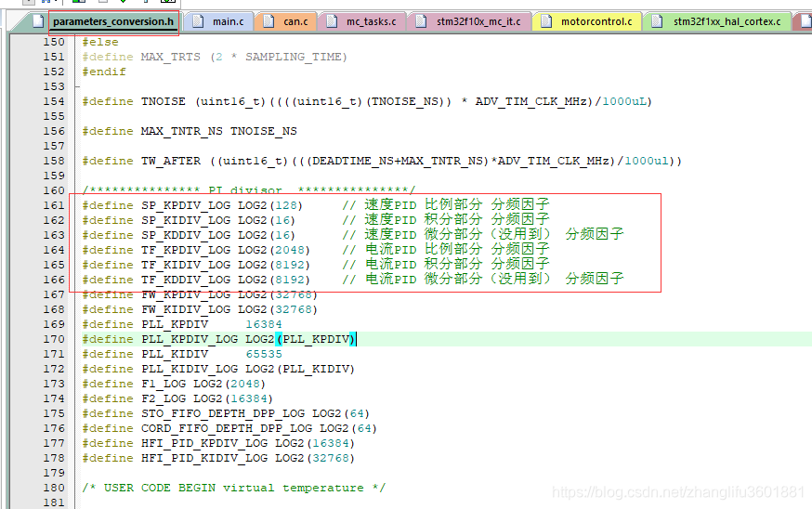This screenshot has height=509, width=812.
Task: Click the Chinese comment on line 163
Action: [x=482, y=235]
